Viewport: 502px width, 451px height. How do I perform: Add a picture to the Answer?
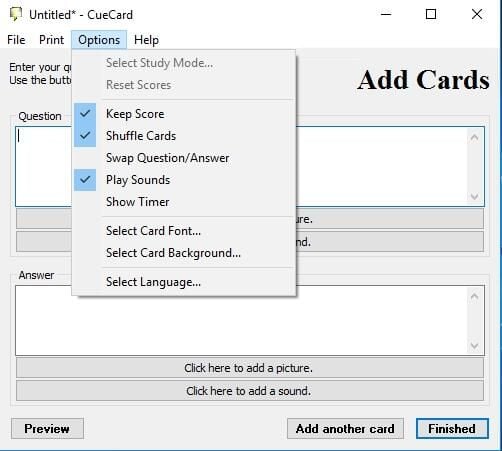click(x=250, y=368)
